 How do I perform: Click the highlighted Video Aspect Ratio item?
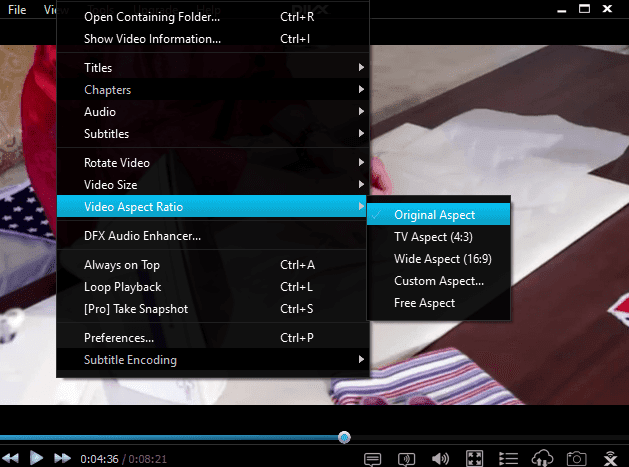211,206
